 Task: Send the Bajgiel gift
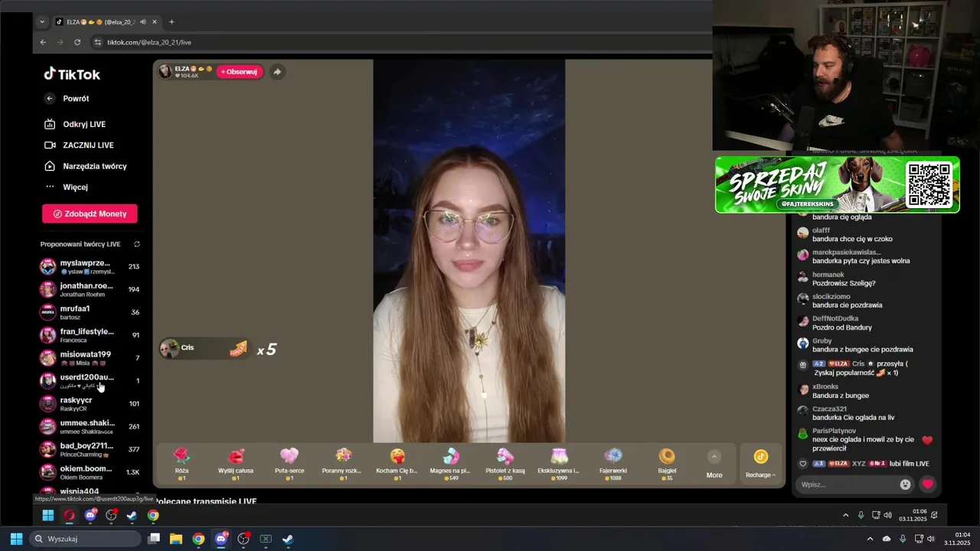tap(667, 464)
